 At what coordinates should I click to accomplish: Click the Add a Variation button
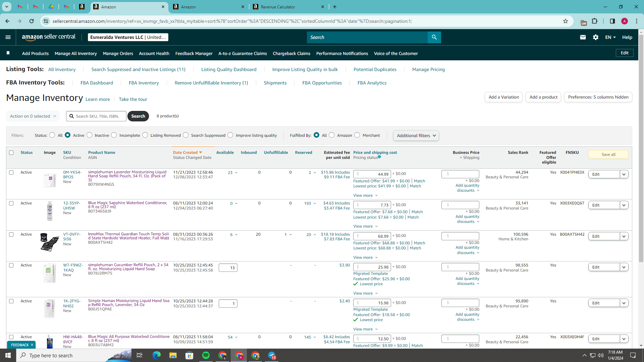coord(503,97)
